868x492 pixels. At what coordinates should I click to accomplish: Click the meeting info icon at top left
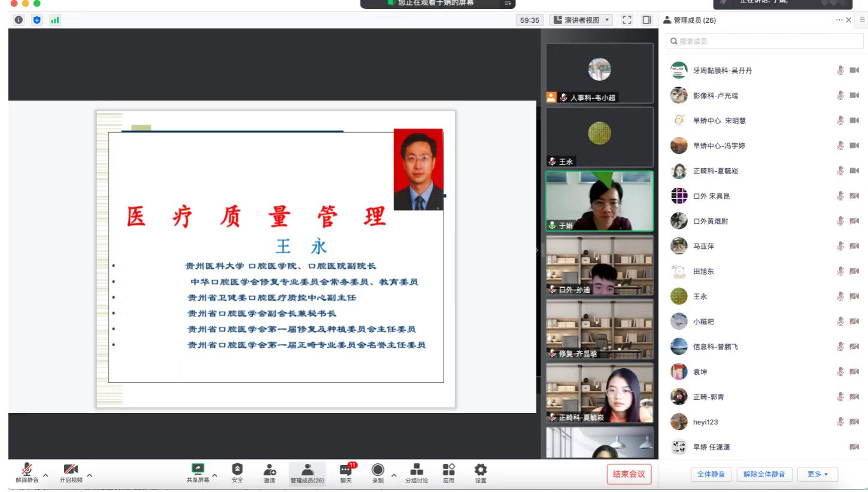(18, 20)
